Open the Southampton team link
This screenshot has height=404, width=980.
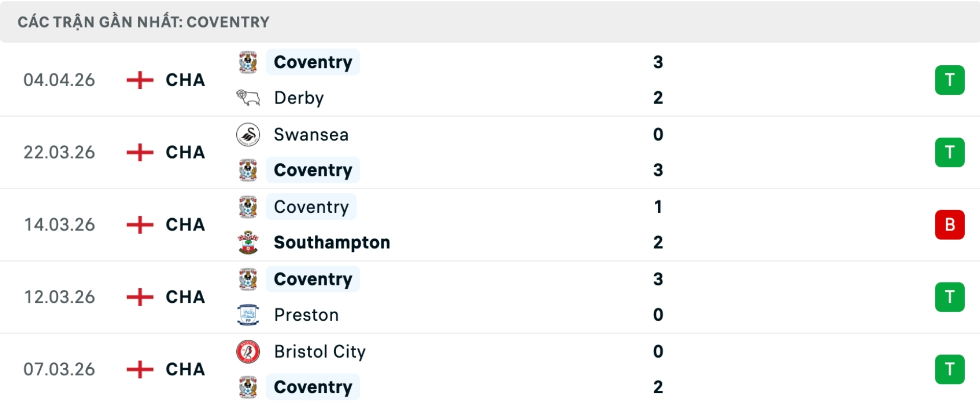[332, 242]
